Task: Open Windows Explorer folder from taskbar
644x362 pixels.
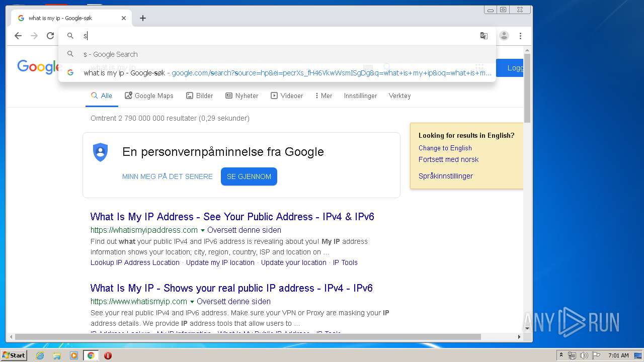Action: coord(57,355)
